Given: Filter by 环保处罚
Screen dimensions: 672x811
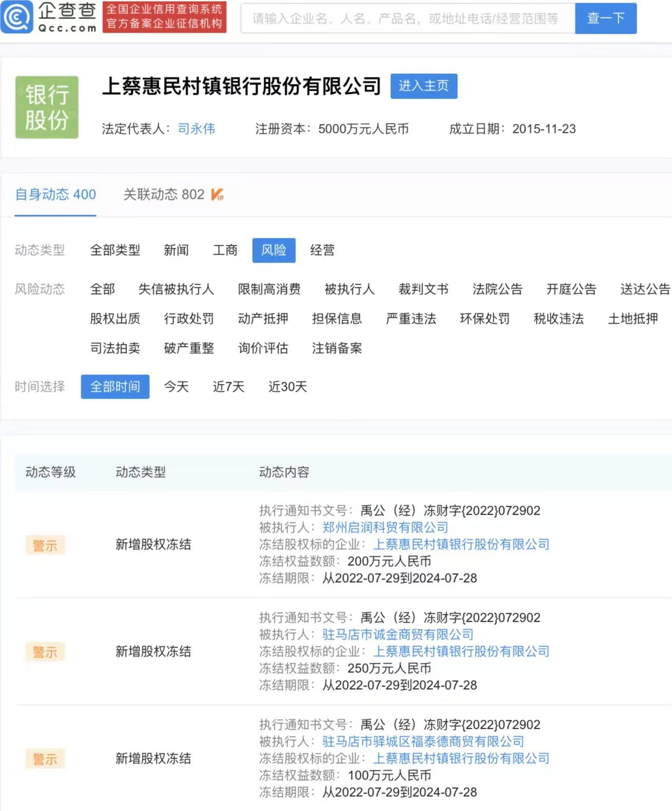Looking at the screenshot, I should point(485,318).
